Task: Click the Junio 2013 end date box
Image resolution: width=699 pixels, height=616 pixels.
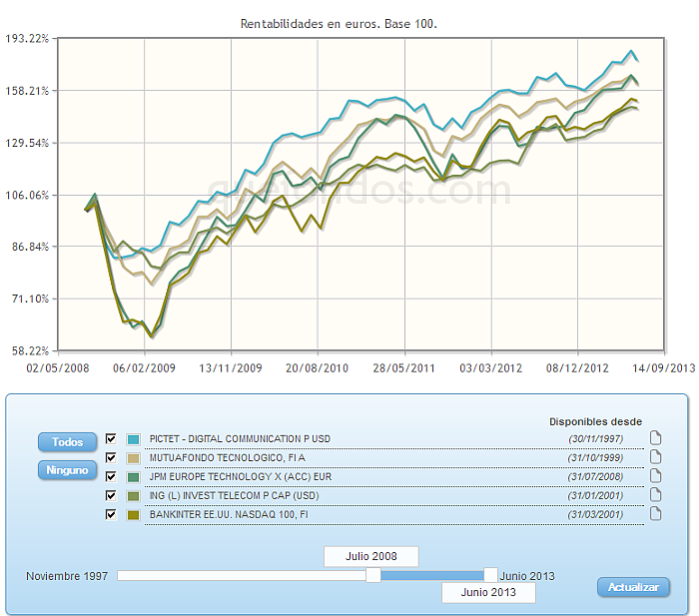Action: pyautogui.click(x=488, y=592)
